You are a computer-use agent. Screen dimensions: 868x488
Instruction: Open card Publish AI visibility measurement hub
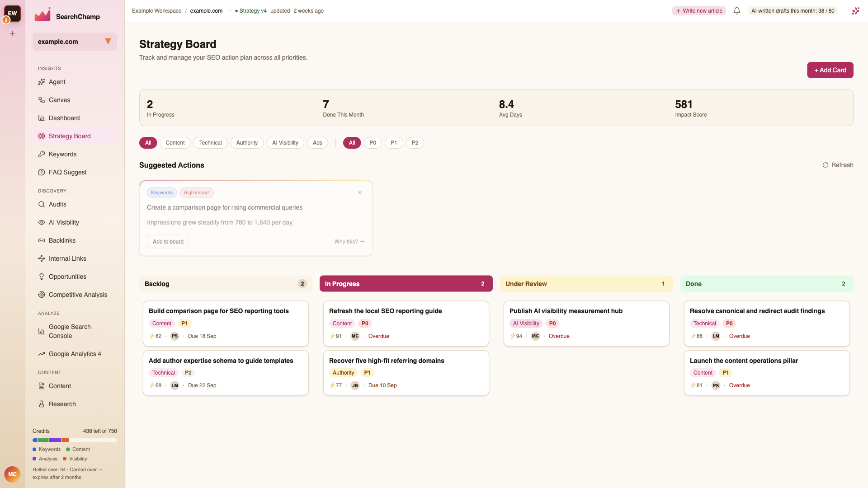[586, 324]
